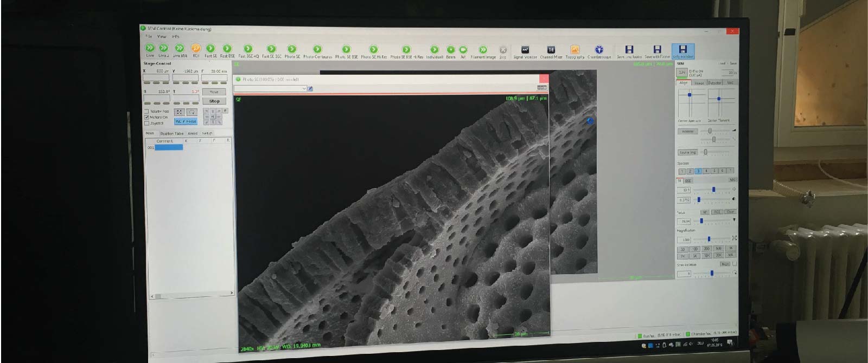
Task: Open the File menu
Action: point(149,36)
